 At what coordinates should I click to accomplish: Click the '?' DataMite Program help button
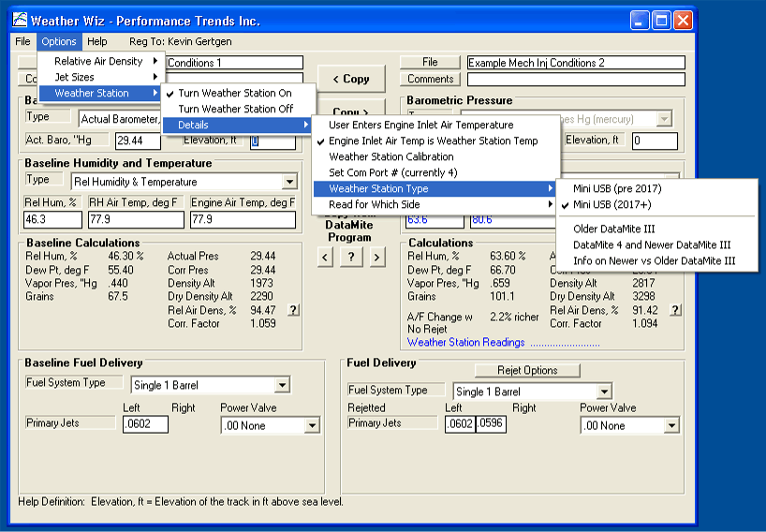(351, 257)
